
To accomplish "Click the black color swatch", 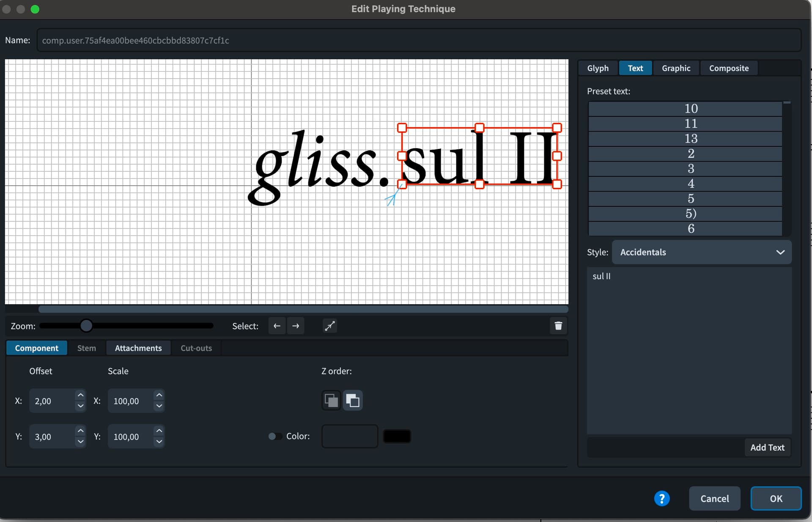I will pos(397,436).
